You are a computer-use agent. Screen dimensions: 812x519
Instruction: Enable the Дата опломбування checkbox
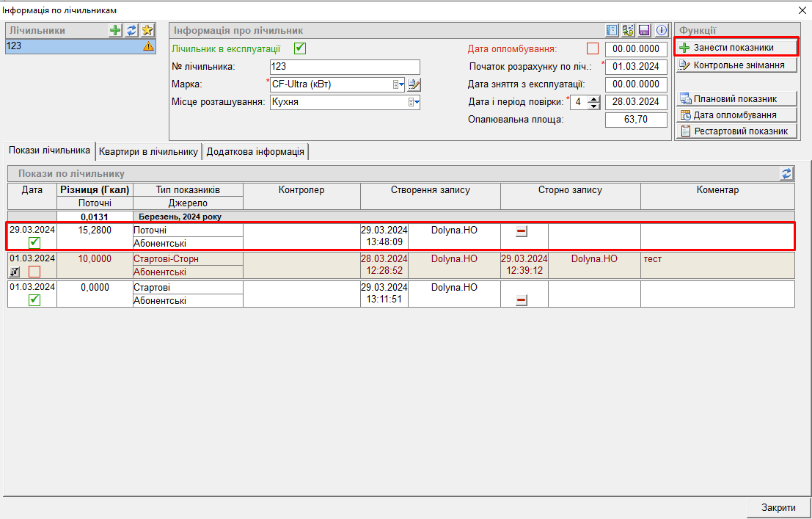point(593,49)
